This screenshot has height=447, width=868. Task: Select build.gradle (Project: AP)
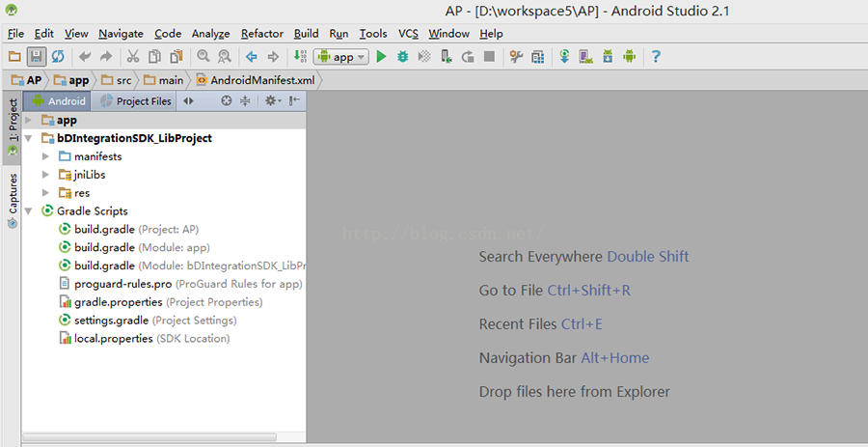click(x=128, y=230)
